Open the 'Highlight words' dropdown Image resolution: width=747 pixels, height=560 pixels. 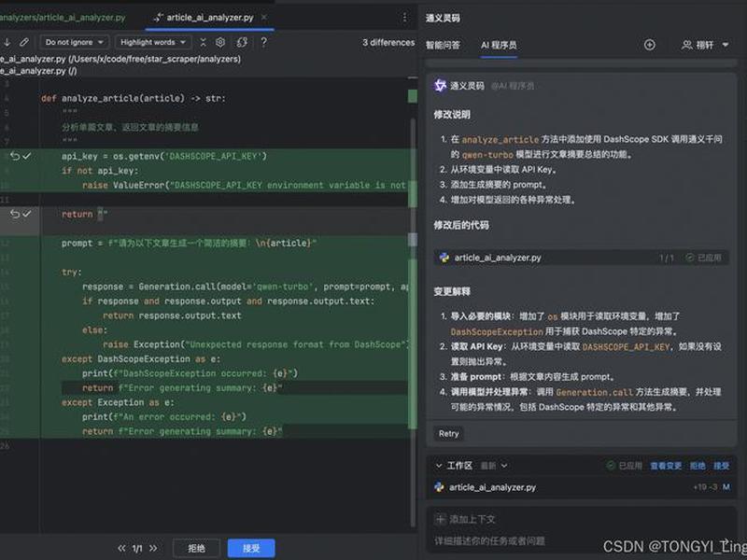(153, 42)
